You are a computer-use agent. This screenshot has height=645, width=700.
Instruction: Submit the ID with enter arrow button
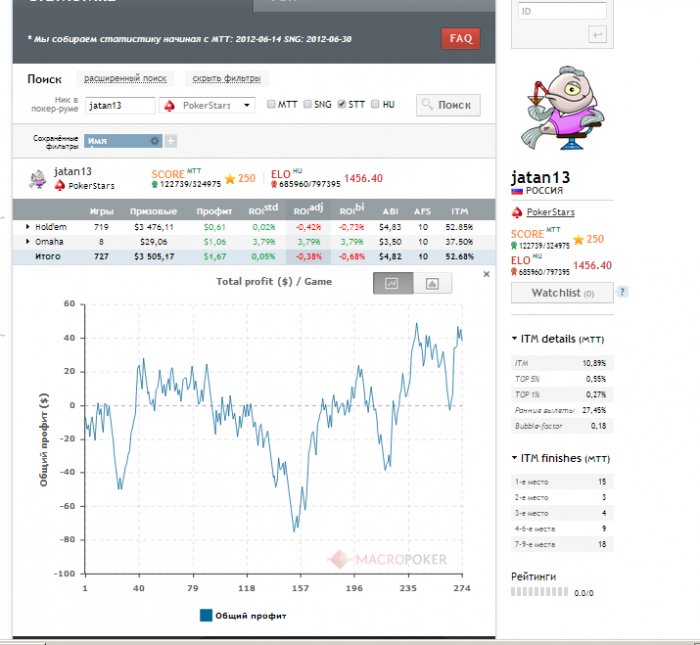[597, 34]
